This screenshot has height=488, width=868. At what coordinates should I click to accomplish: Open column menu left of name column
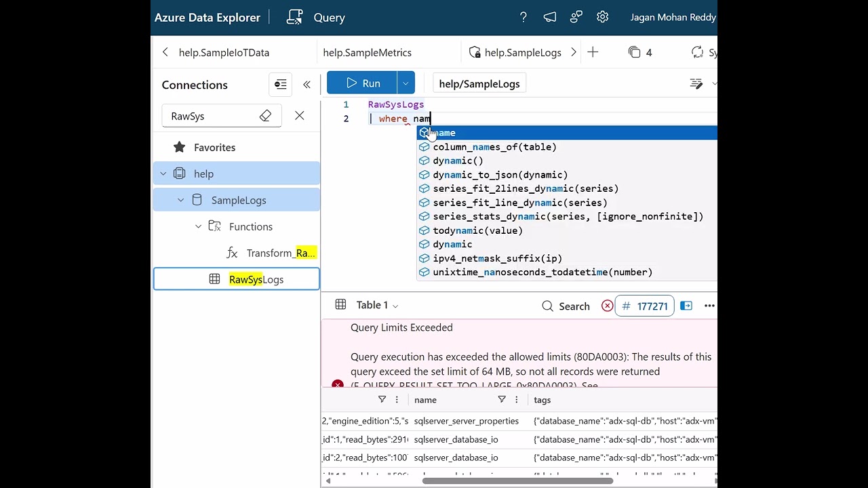click(x=397, y=400)
